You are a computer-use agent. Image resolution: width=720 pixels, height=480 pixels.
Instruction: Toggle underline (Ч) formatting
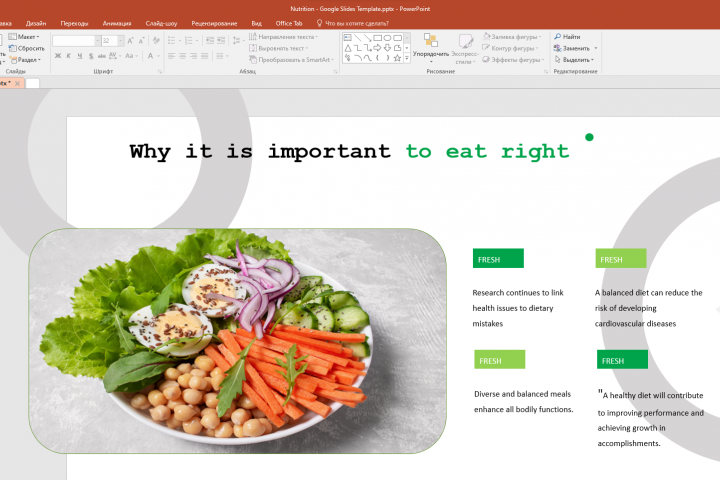pyautogui.click(x=79, y=56)
